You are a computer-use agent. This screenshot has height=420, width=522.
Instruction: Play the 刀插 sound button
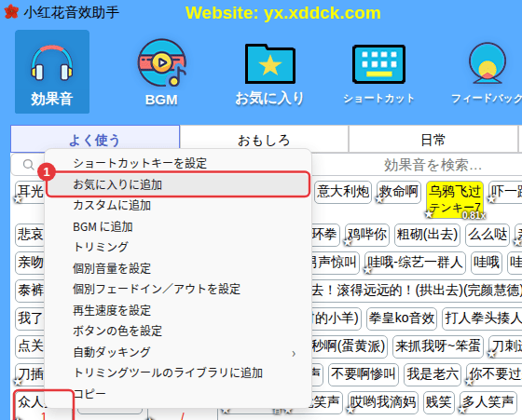(30, 374)
